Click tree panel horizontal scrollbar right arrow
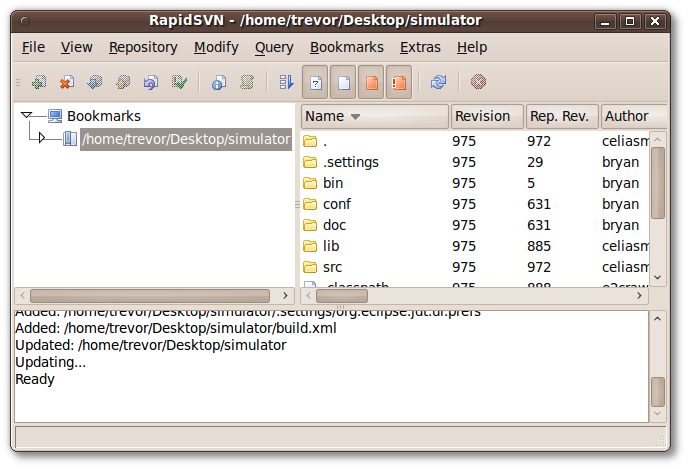Image resolution: width=688 pixels, height=469 pixels. 285,296
